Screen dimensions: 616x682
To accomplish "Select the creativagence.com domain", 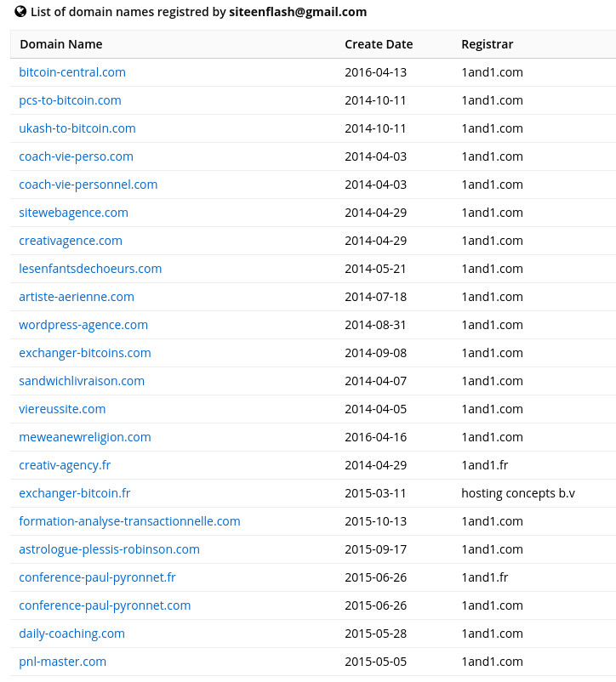I will tap(71, 241).
